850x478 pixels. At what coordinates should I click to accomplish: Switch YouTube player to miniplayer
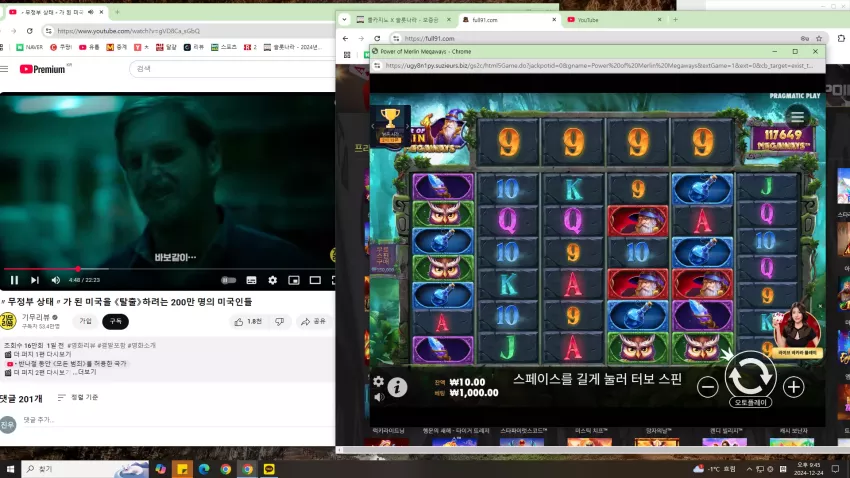[294, 280]
